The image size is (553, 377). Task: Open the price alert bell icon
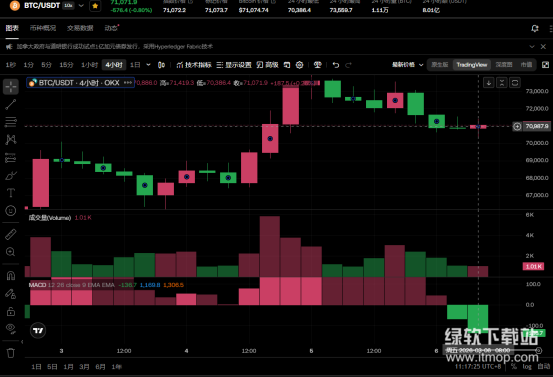tap(535, 28)
